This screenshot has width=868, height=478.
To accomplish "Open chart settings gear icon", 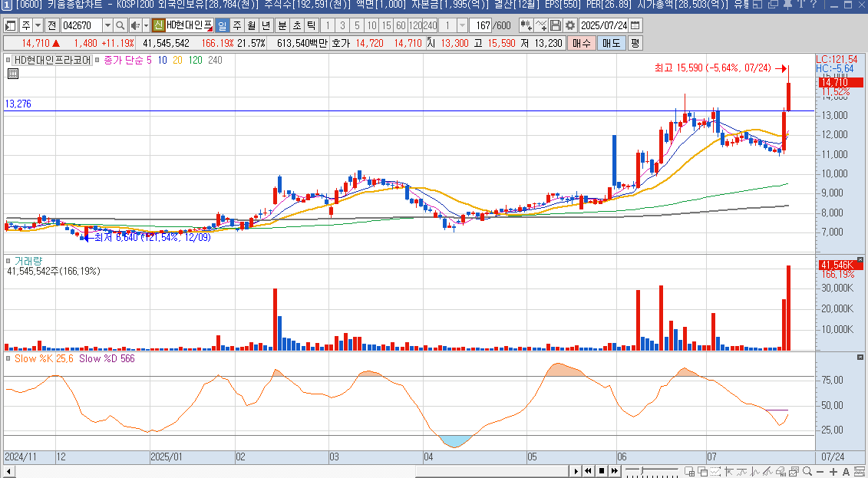I will click(x=569, y=25).
